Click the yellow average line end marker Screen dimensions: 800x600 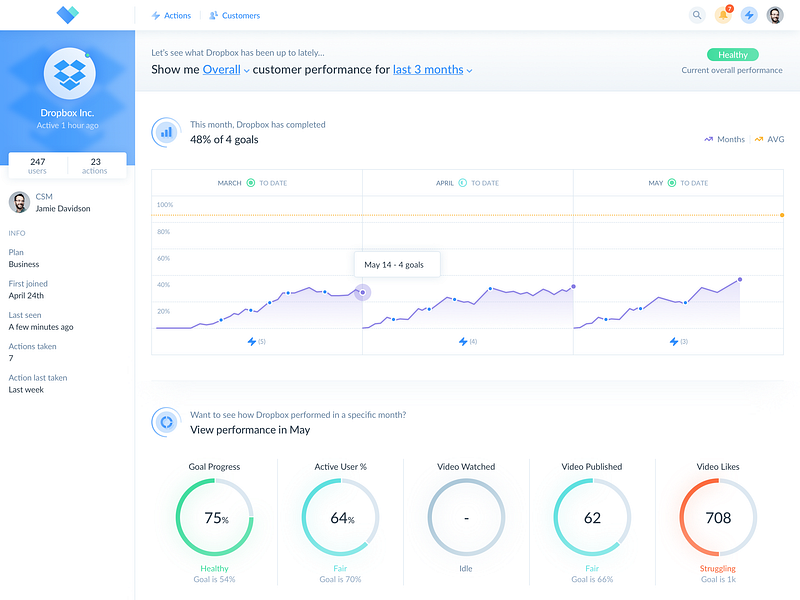[x=782, y=215]
